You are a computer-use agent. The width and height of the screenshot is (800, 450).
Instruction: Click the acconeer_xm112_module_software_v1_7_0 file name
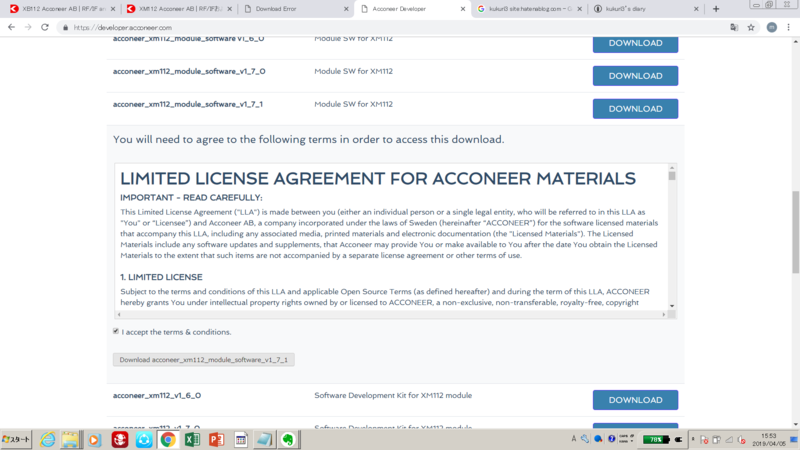click(x=189, y=71)
